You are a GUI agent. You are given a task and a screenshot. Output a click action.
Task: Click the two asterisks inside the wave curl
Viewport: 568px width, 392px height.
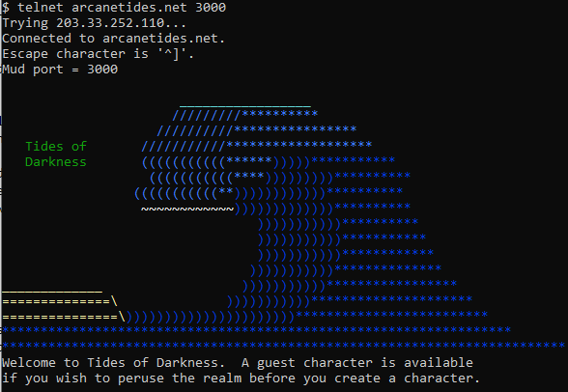226,191
